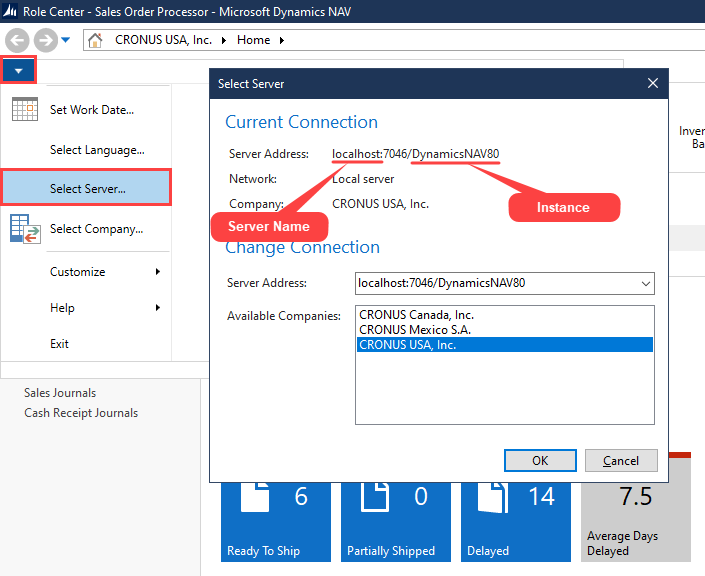
Task: Expand the Customize submenu arrow
Action: 158,272
